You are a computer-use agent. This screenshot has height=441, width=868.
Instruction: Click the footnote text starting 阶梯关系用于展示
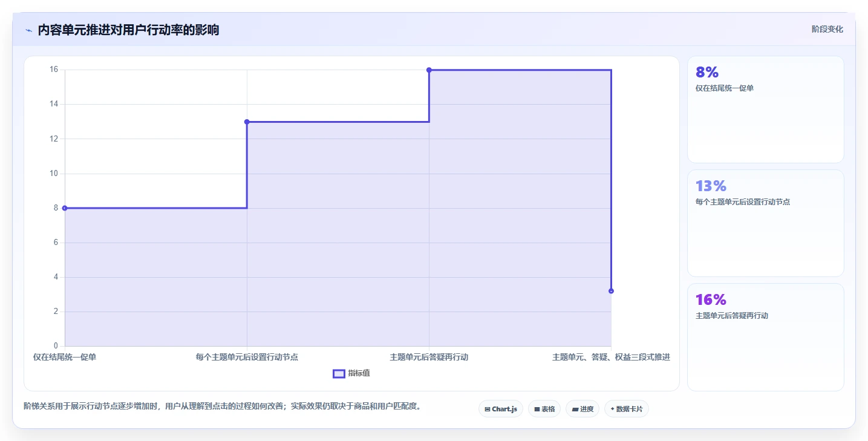click(x=222, y=406)
